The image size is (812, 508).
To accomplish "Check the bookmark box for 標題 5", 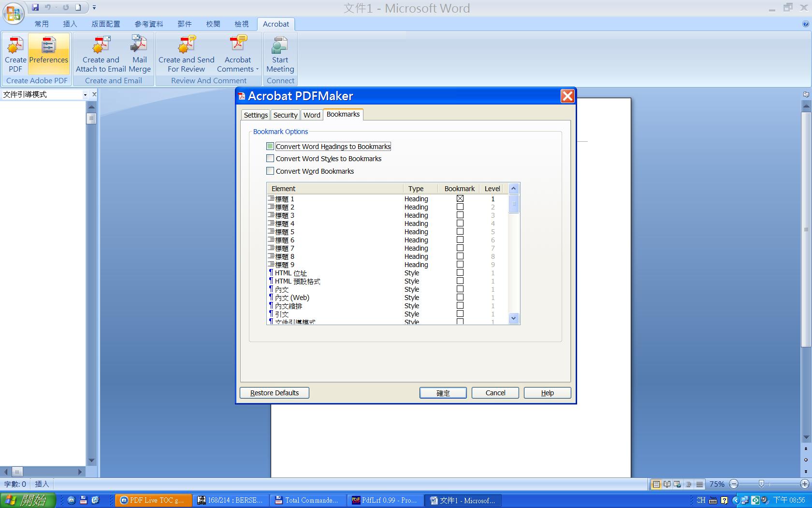I will [460, 231].
